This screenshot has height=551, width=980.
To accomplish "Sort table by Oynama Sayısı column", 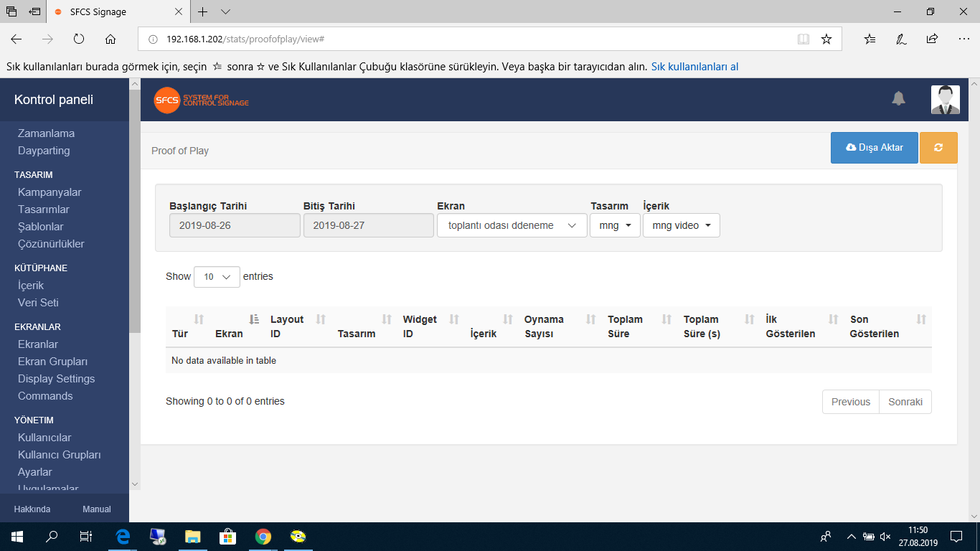I will tap(560, 326).
